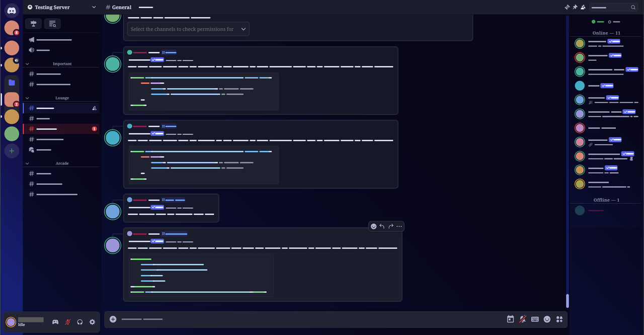This screenshot has width=644, height=335.
Task: Open the forum channel at bottom of Lounge
Action: 61,150
